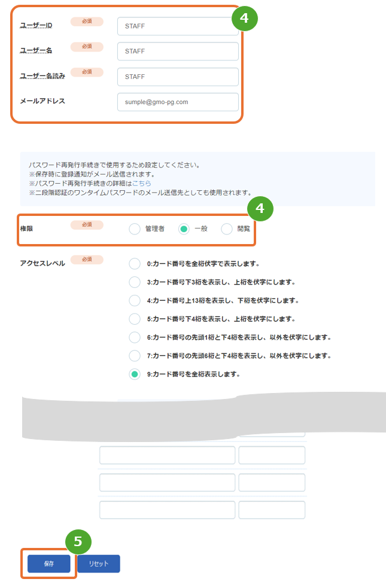
Task: Click the ユーザーID input field
Action: (x=178, y=26)
